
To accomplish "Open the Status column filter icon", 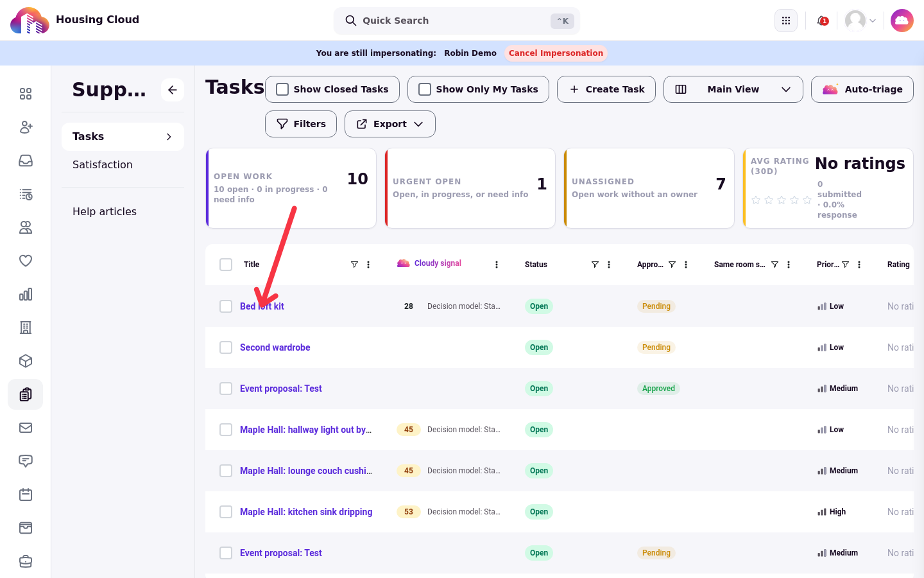I will coord(595,265).
